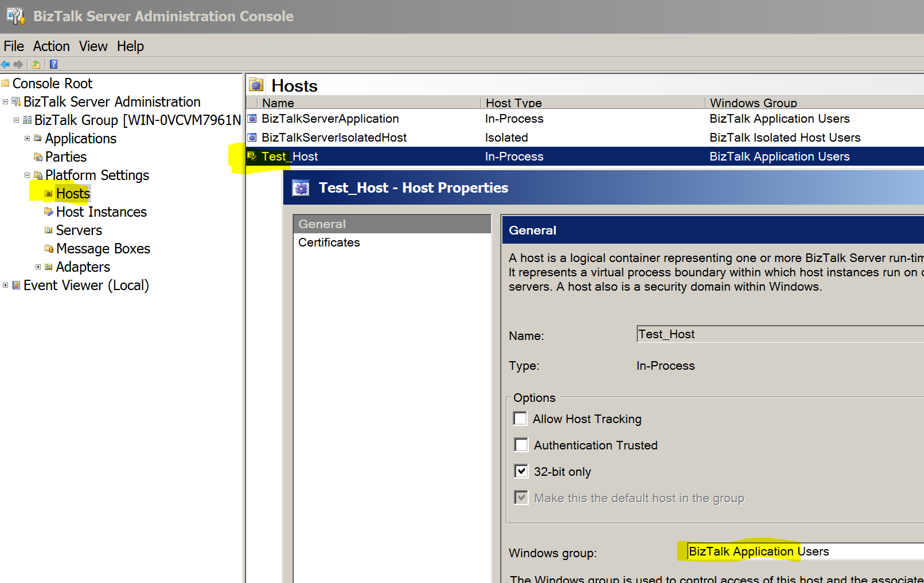Select Host Instances in the tree
924x583 pixels.
[x=102, y=212]
